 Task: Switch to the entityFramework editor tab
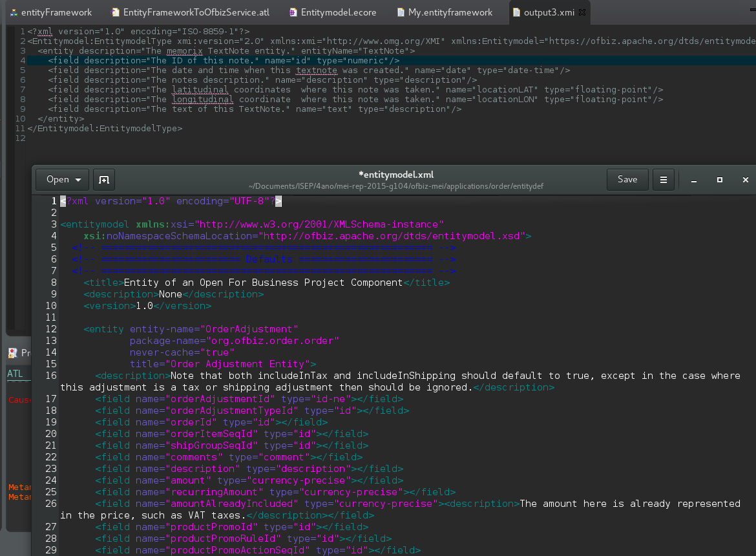56,12
